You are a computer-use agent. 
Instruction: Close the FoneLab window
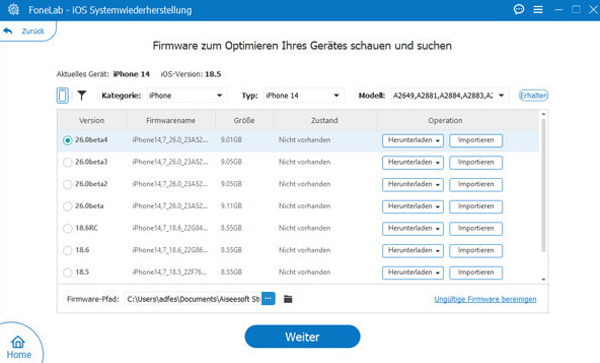593,9
